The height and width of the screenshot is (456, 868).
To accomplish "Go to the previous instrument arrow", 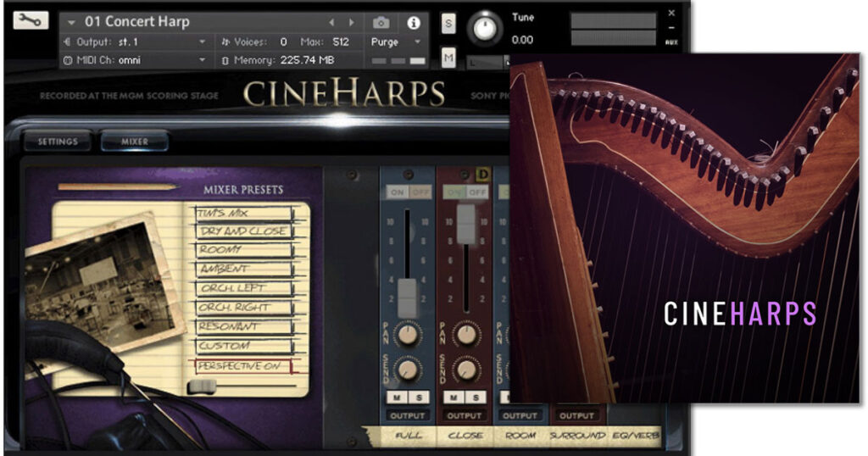I will pos(331,23).
